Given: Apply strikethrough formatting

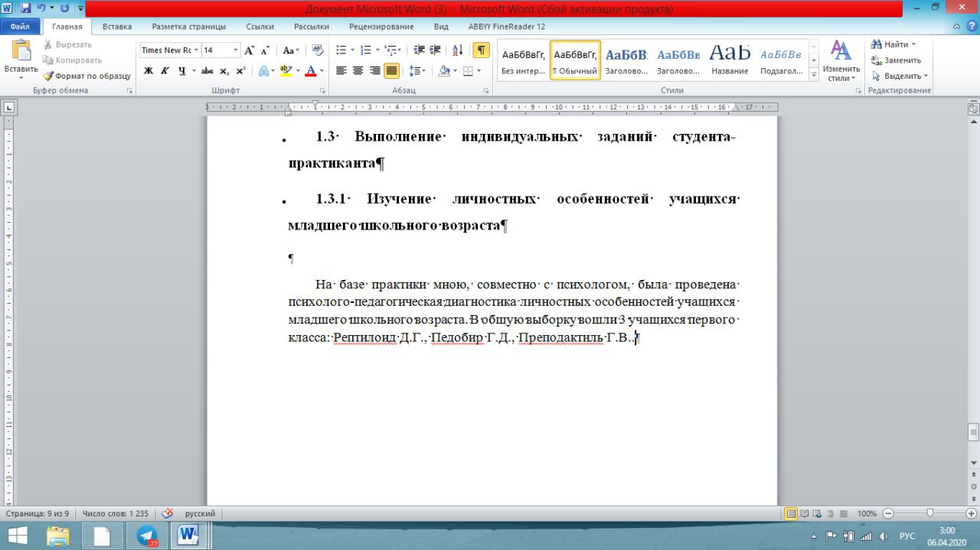Looking at the screenshot, I should tap(207, 71).
